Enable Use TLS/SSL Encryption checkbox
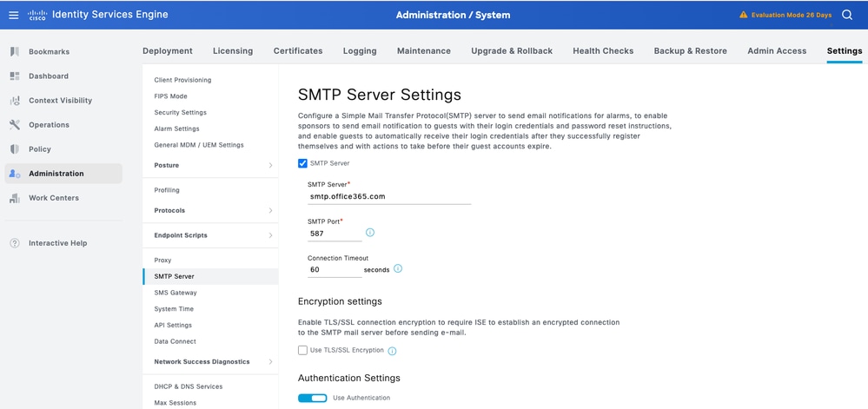The width and height of the screenshot is (868, 409). pos(302,350)
